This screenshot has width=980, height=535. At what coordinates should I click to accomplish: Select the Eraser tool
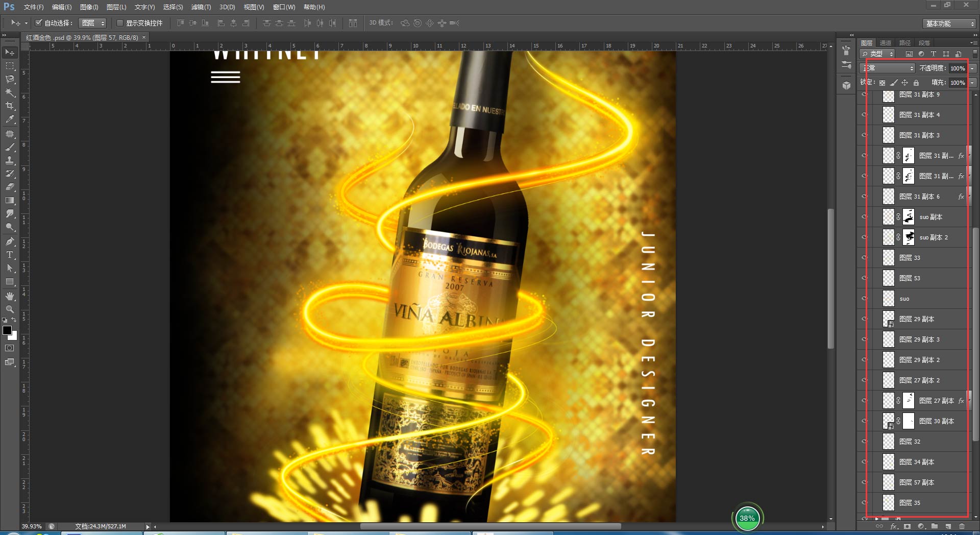click(10, 187)
